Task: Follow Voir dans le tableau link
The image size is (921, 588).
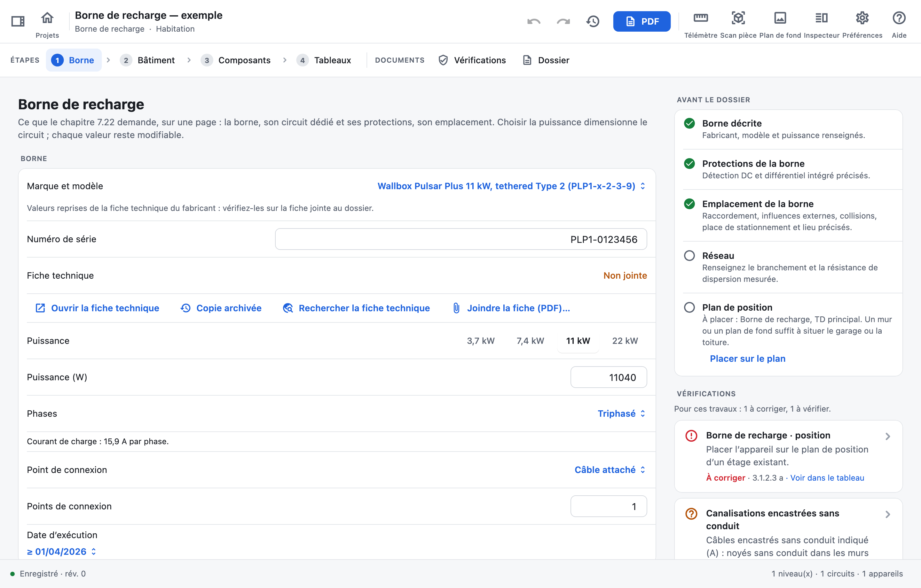Action: click(x=827, y=478)
